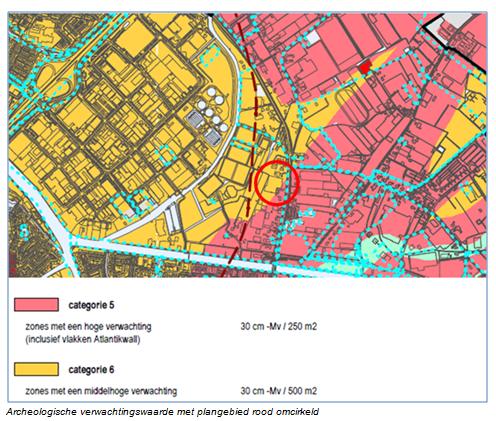
Task: Click the small solid red building on map
Action: 365,67
